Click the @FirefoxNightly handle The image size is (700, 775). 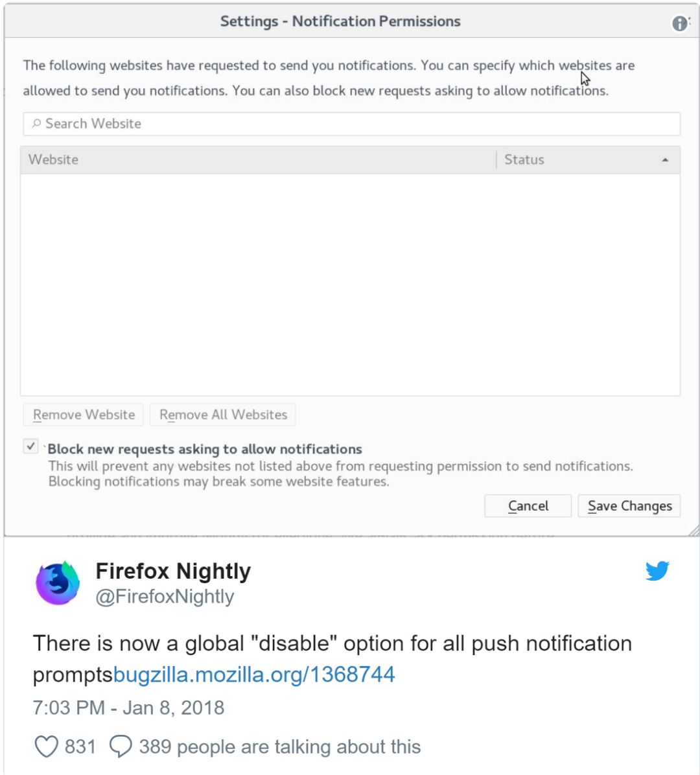pos(165,596)
